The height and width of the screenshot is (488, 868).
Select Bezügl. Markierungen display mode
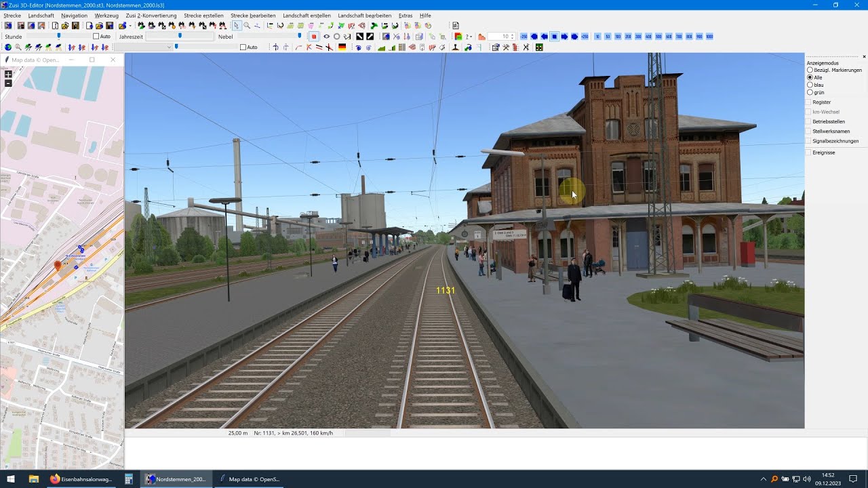click(x=810, y=70)
